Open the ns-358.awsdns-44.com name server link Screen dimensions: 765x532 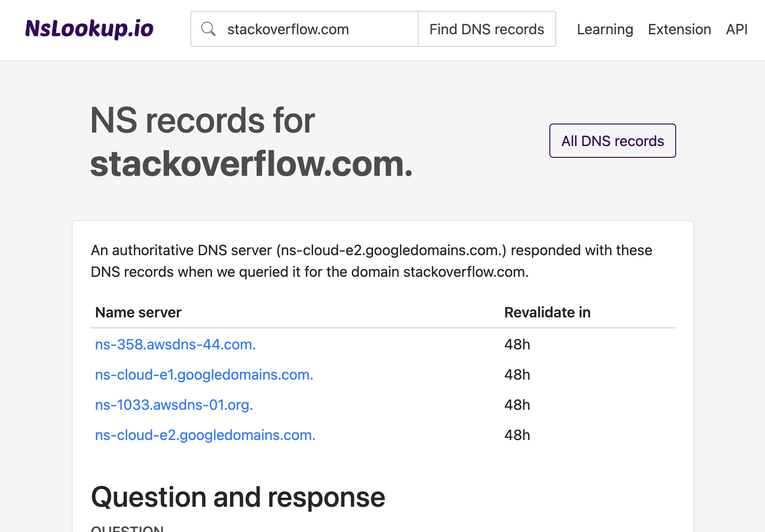coord(175,344)
